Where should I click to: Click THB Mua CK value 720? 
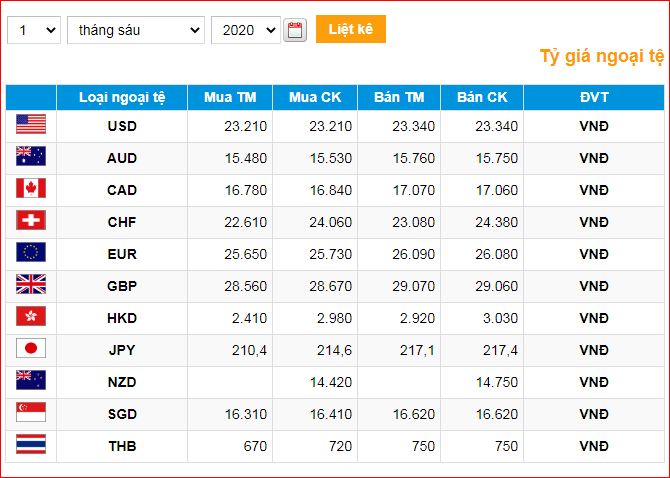[x=340, y=446]
